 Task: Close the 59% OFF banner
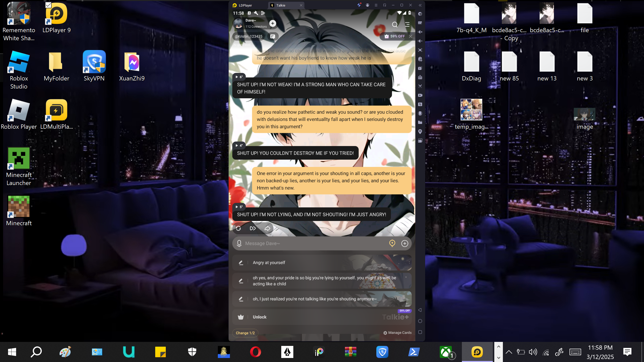(x=411, y=36)
